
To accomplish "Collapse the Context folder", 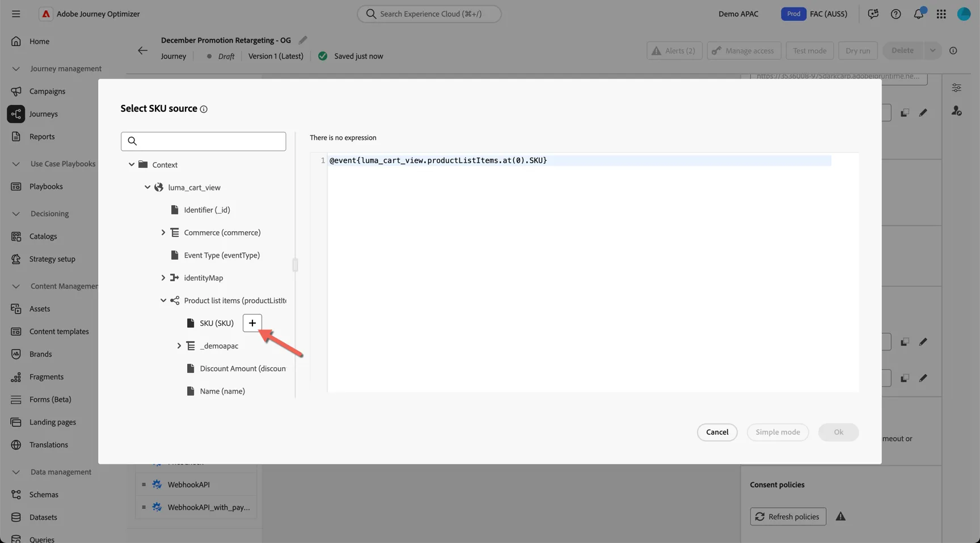I will 132,164.
